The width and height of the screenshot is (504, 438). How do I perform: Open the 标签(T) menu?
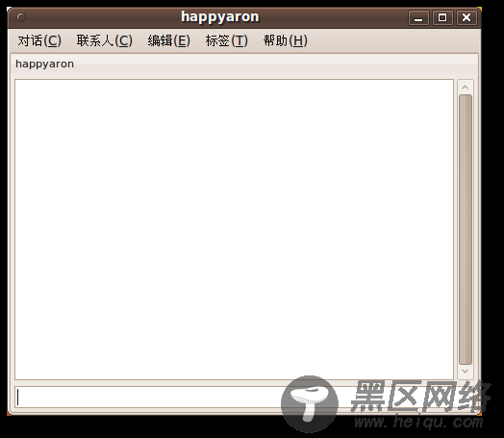pos(227,40)
